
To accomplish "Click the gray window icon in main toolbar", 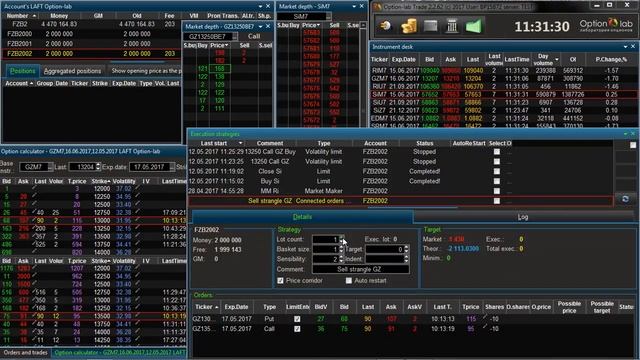I will (x=430, y=26).
